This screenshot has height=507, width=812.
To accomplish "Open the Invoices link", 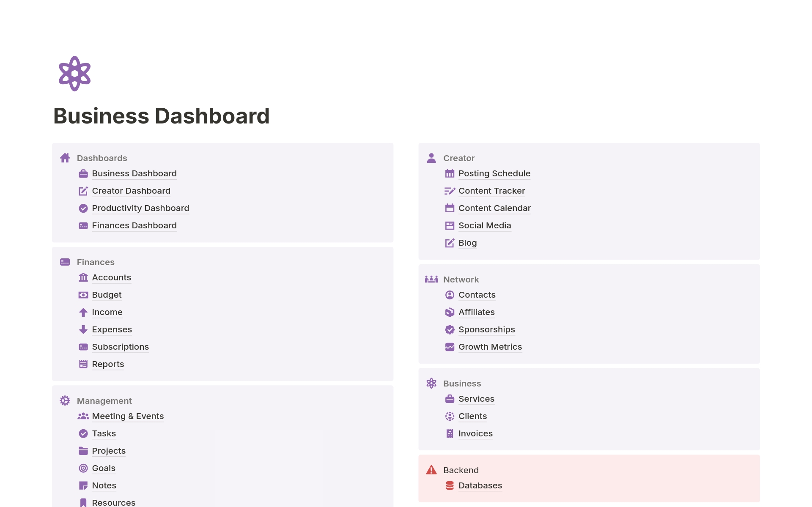I will pyautogui.click(x=475, y=433).
